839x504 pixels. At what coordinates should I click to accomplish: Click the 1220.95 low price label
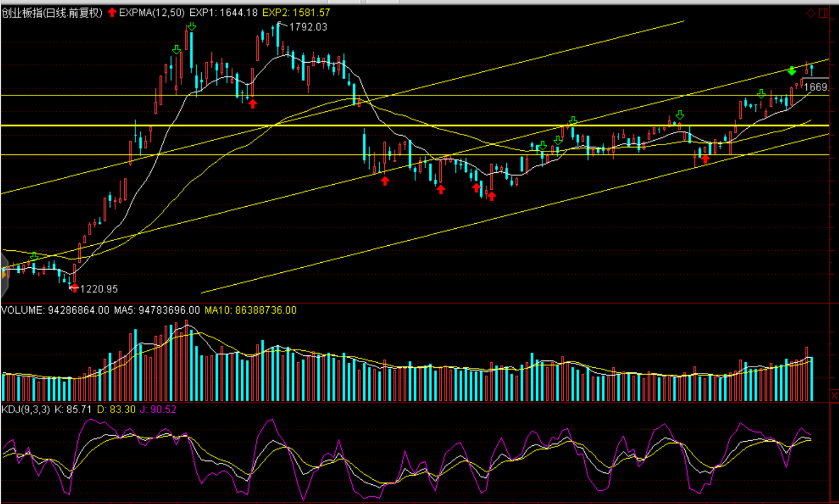click(99, 289)
